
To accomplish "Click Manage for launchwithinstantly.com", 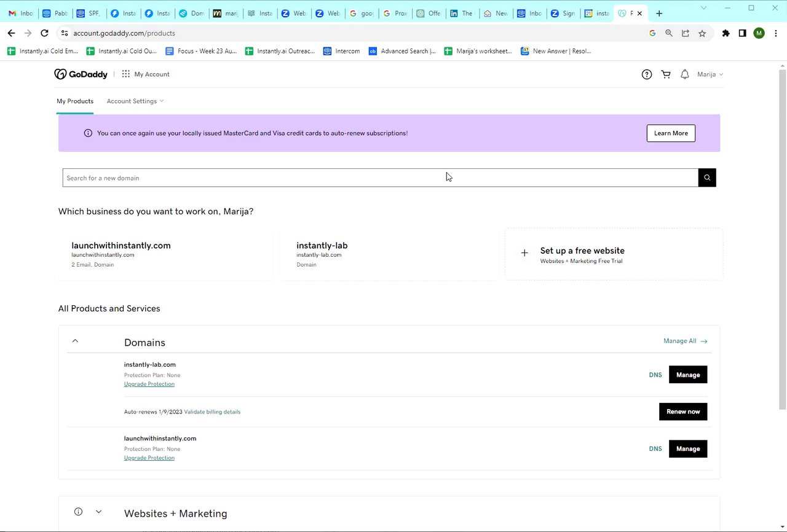I will coord(688,449).
